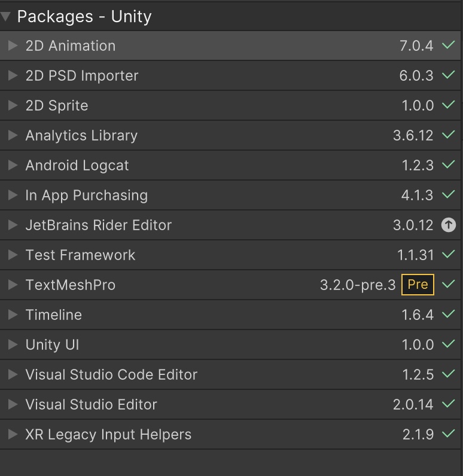This screenshot has height=476, width=463.
Task: Click the installed checkmark for Unity UI
Action: coord(449,344)
